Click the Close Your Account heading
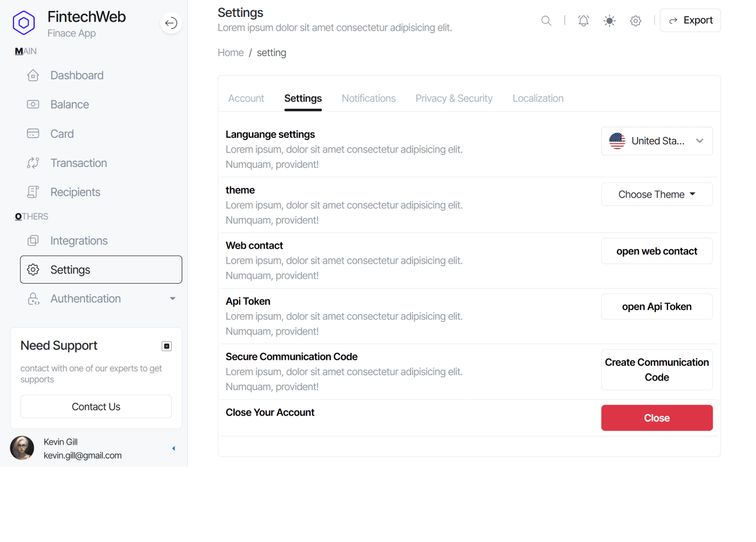Image resolution: width=756 pixels, height=542 pixels. tap(270, 412)
